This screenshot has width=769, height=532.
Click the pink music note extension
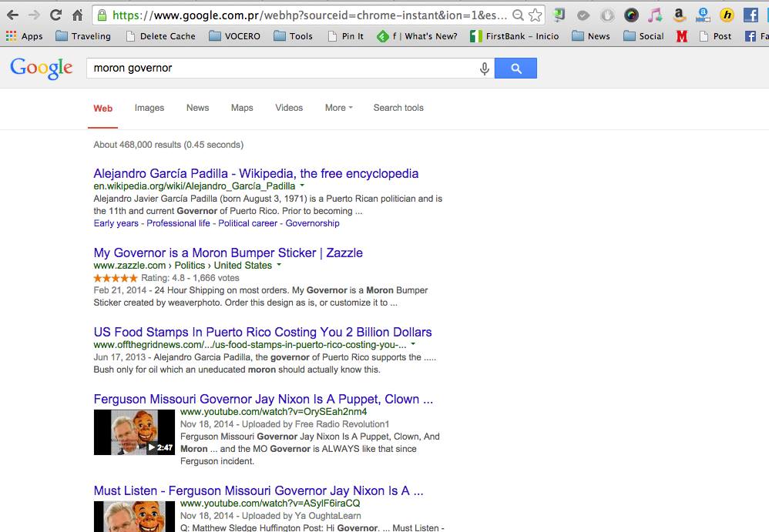654,15
